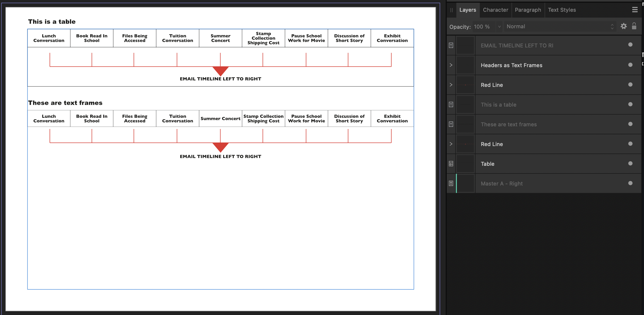Hide the first 'Red Line' layer

click(x=630, y=84)
